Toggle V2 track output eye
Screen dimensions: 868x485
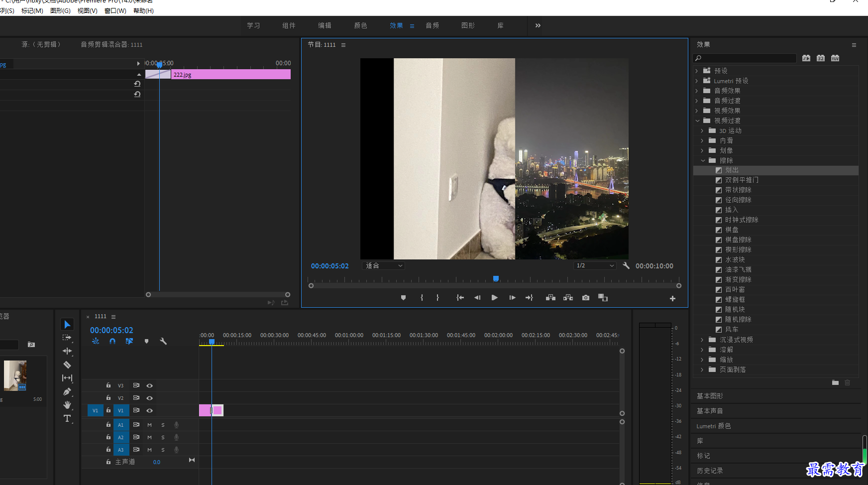(149, 398)
